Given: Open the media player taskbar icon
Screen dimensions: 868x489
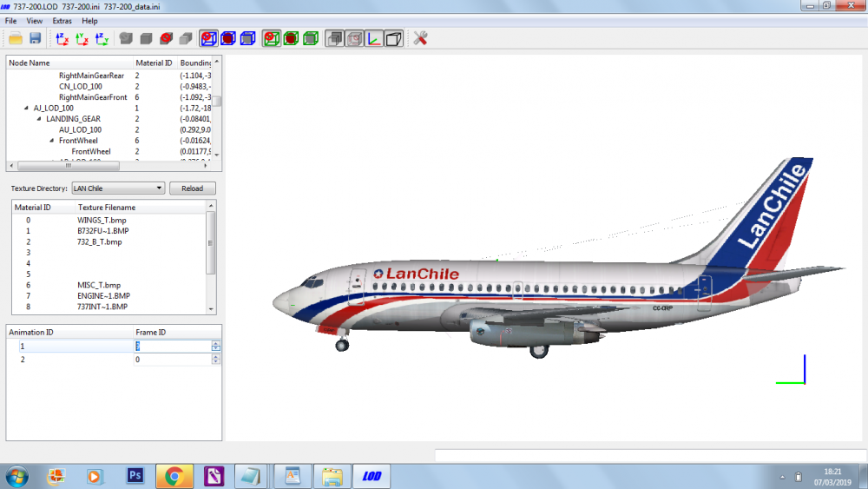Looking at the screenshot, I should pyautogui.click(x=95, y=476).
